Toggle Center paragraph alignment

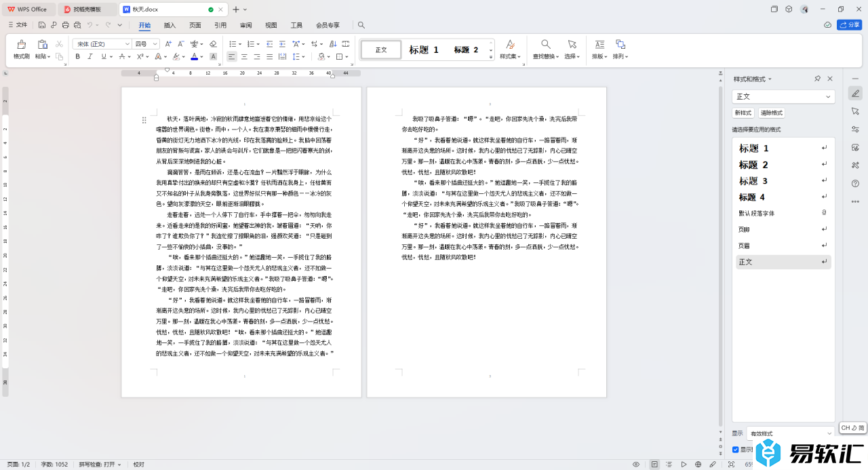(245, 56)
